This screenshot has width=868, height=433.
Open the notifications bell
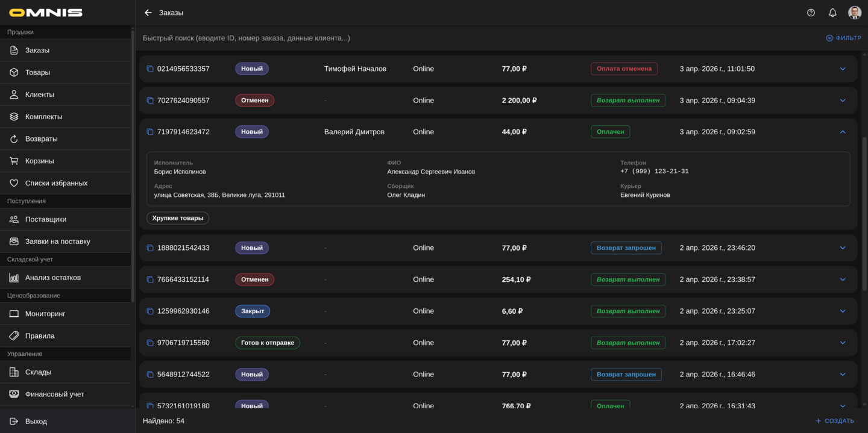click(x=832, y=13)
